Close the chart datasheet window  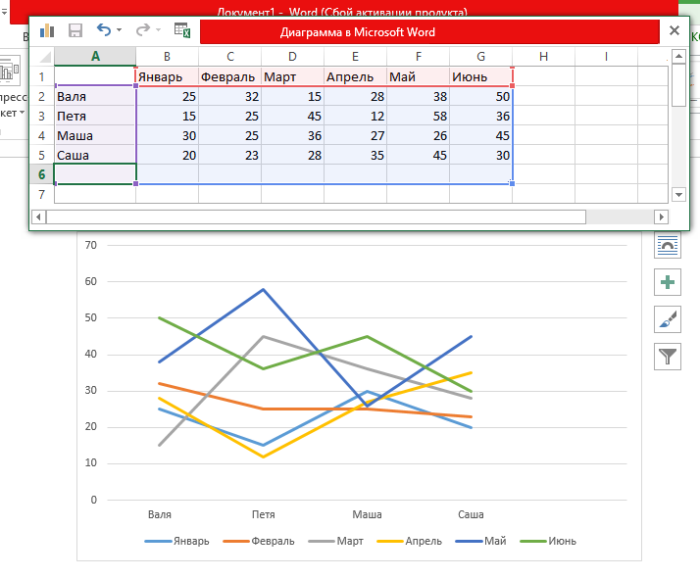point(674,30)
